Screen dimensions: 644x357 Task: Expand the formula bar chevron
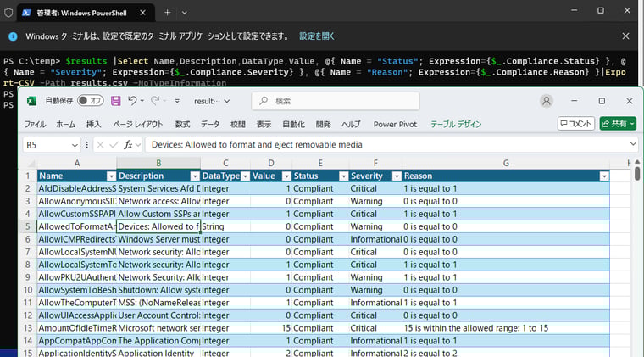633,144
